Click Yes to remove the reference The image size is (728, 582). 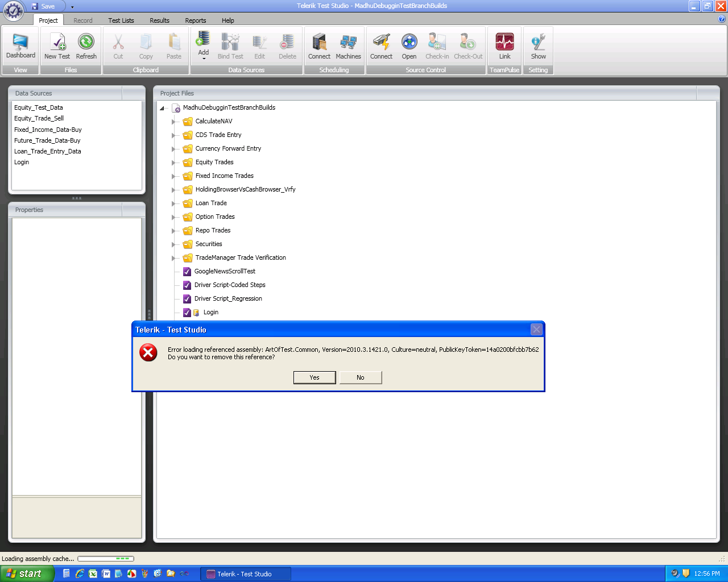[315, 377]
